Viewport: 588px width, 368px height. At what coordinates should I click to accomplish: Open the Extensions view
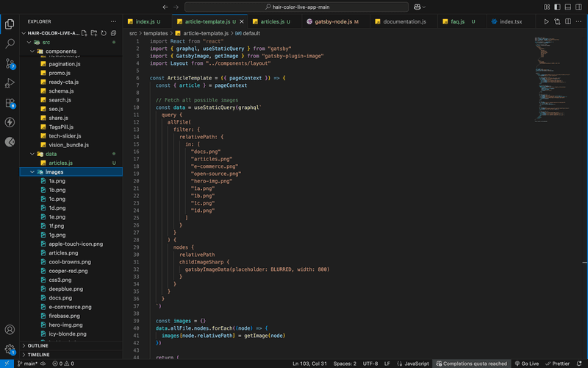[10, 102]
